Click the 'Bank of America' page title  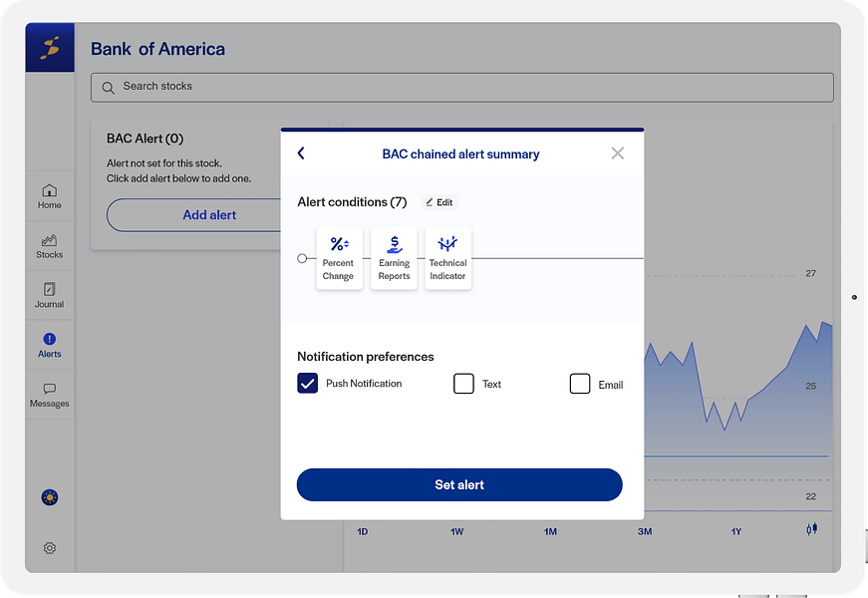coord(157,49)
